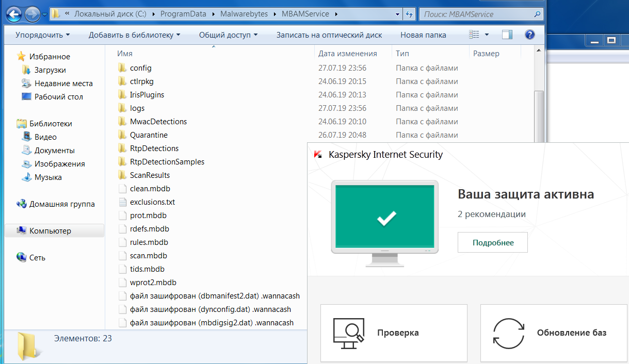The width and height of the screenshot is (629, 364).
Task: Open 'Добавить в библиотеку' menu
Action: tap(135, 35)
